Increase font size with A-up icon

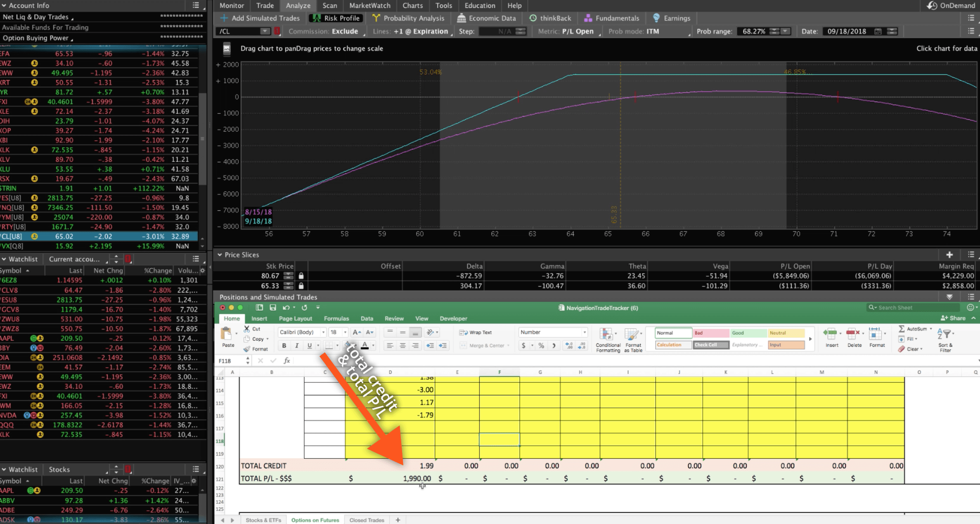pyautogui.click(x=357, y=332)
